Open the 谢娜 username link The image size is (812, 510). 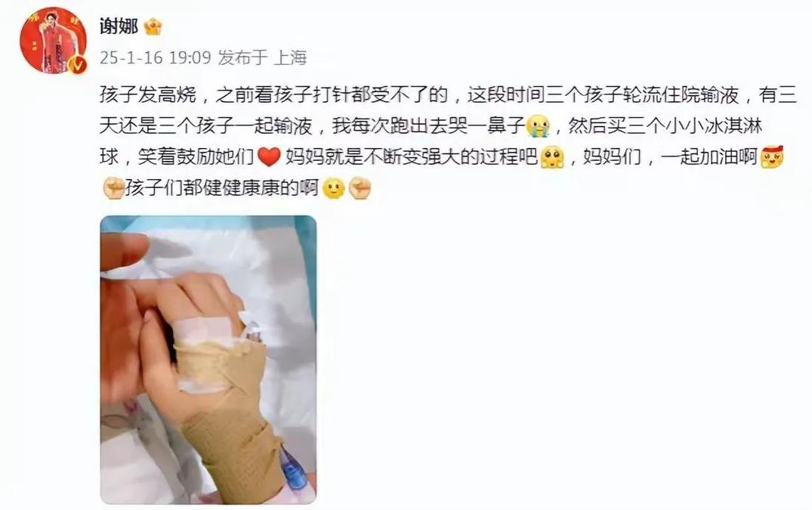point(119,26)
